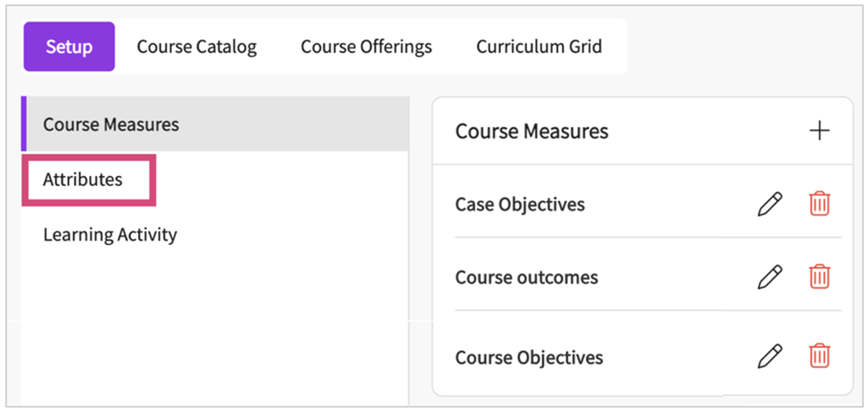Switch to Course Offerings tab

click(x=366, y=46)
